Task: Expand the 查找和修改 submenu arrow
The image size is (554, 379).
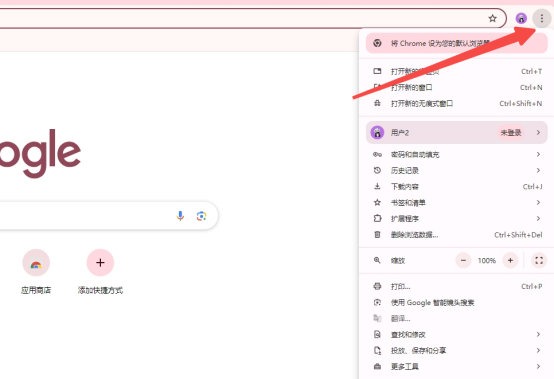Action: click(x=538, y=334)
